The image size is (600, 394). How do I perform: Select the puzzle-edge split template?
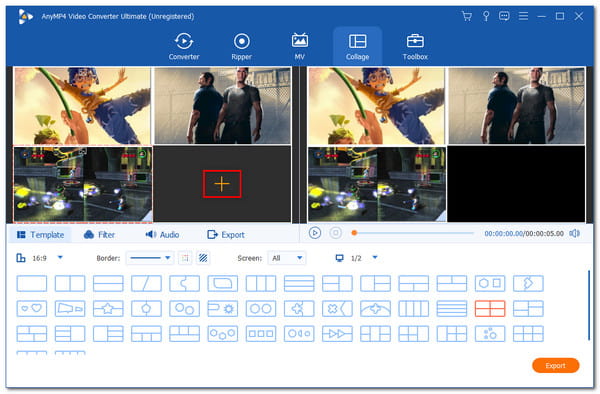point(184,283)
